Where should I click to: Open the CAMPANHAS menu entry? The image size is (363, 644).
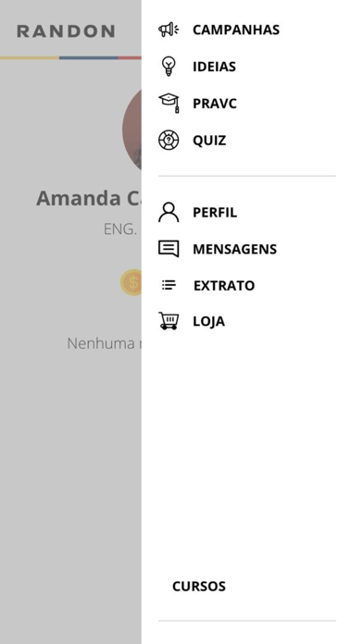236,30
